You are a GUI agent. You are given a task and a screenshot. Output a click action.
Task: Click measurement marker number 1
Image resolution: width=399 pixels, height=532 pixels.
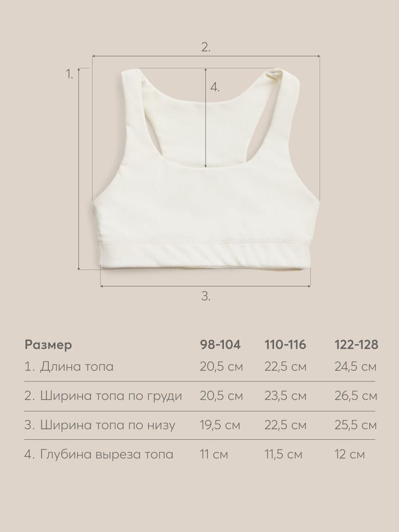click(x=69, y=74)
